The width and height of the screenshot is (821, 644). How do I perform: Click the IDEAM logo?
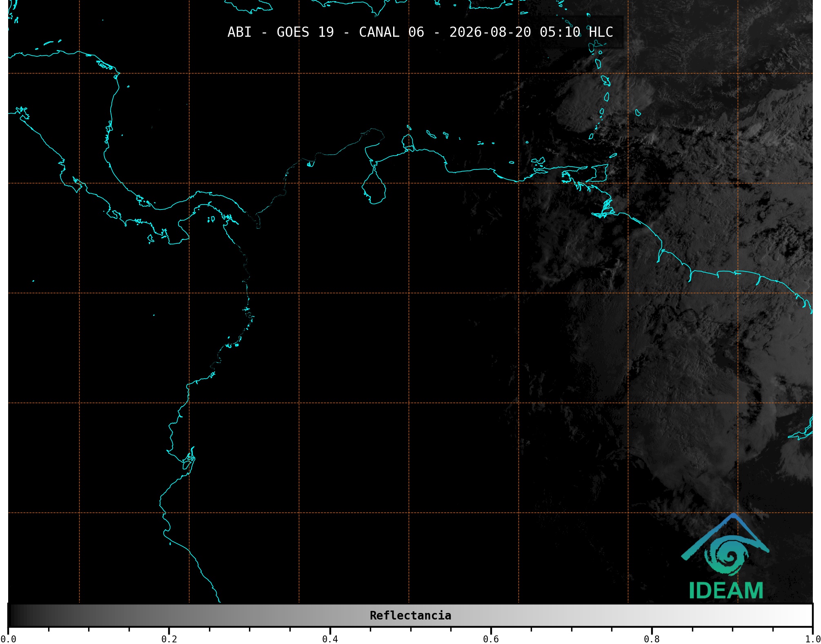point(725,556)
